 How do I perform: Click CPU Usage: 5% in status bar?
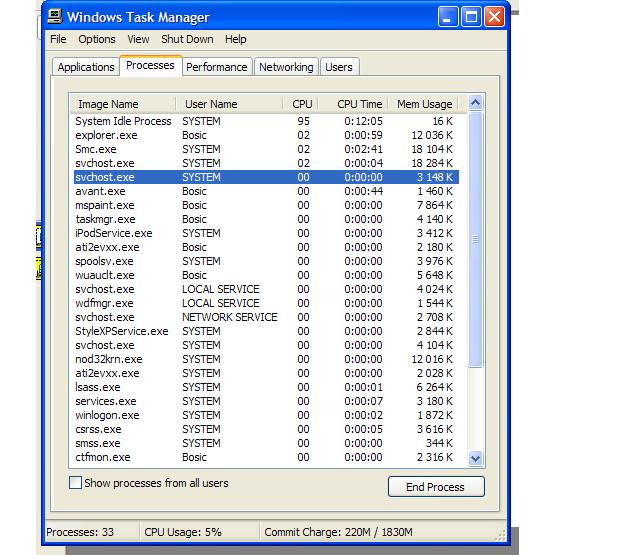pyautogui.click(x=183, y=532)
